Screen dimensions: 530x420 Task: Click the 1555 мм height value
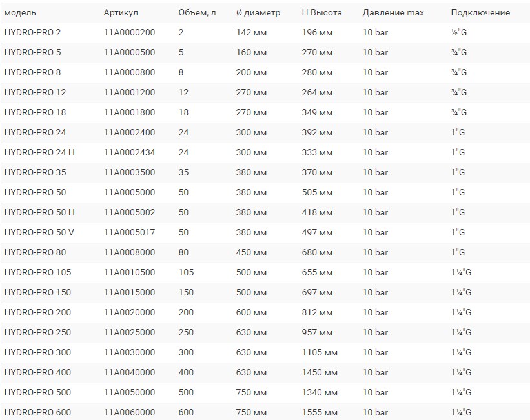click(320, 412)
